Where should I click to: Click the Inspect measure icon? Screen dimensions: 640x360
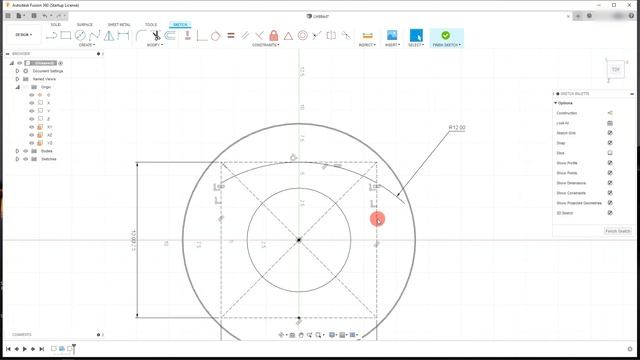(367, 36)
